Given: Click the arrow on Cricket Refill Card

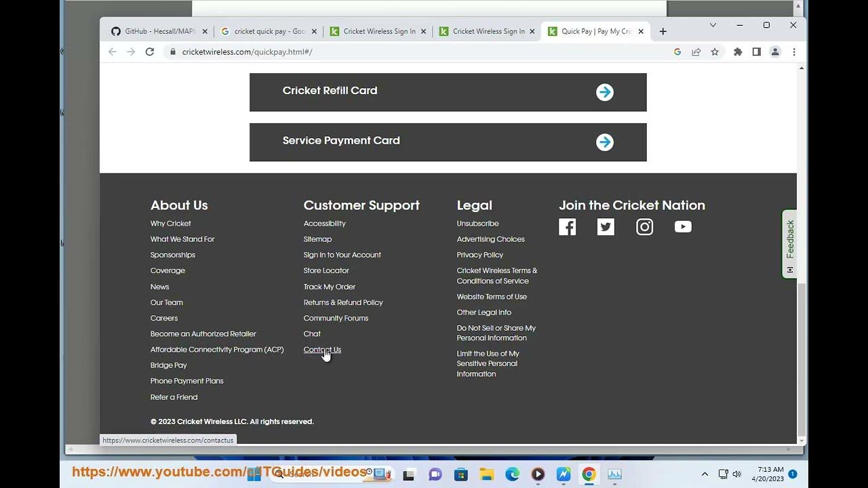Looking at the screenshot, I should pyautogui.click(x=605, y=92).
